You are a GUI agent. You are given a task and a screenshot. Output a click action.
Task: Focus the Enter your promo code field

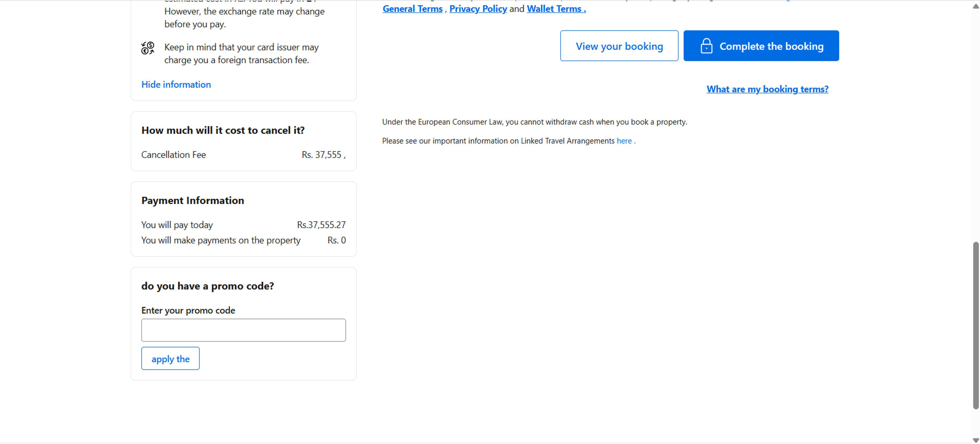click(x=243, y=330)
